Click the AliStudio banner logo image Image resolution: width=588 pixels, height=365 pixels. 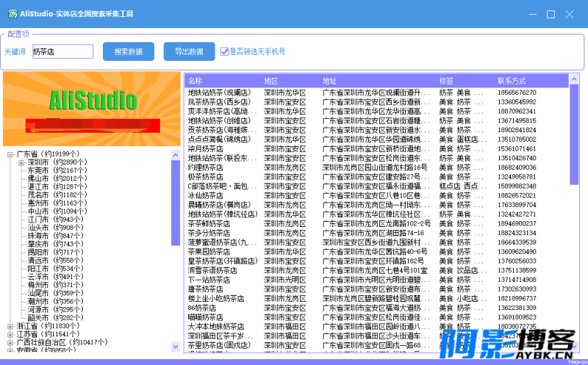pos(91,108)
